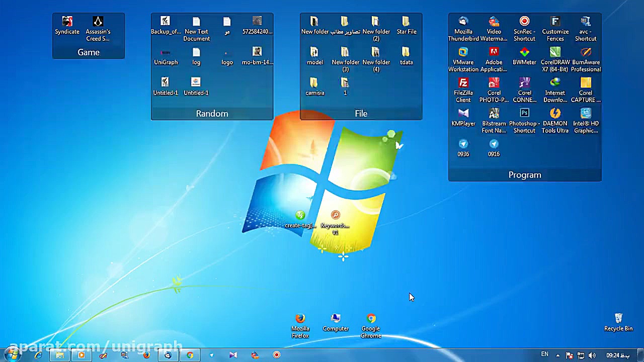Click the Google Chrome desktop icon
This screenshot has width=644, height=362.
pos(371,319)
